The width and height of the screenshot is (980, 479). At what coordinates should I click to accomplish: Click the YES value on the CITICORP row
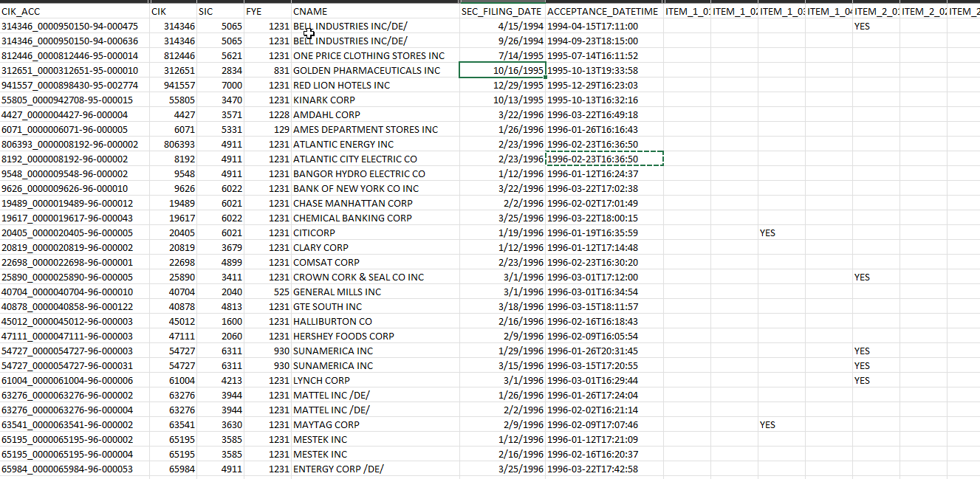pyautogui.click(x=768, y=232)
